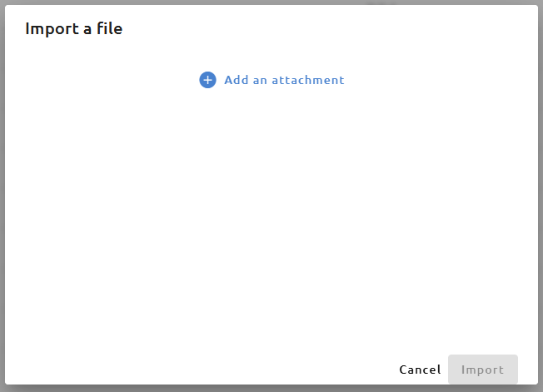Viewport: 543px width, 392px height.
Task: Click the word file in the dialog heading
Action: click(x=109, y=28)
